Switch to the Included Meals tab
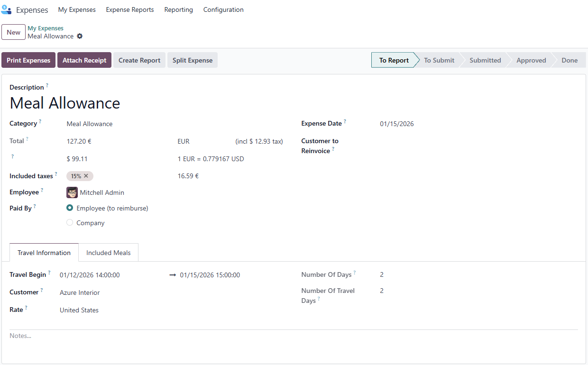The width and height of the screenshot is (588, 365). 108,253
